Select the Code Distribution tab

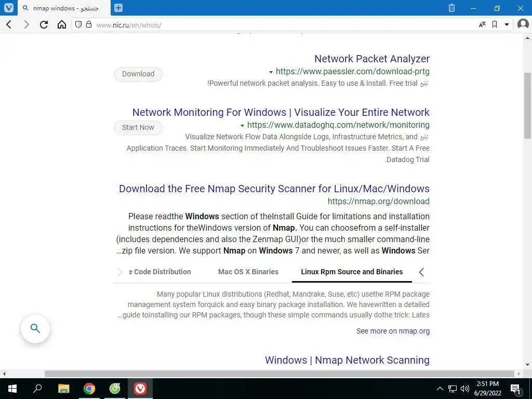[160, 272]
